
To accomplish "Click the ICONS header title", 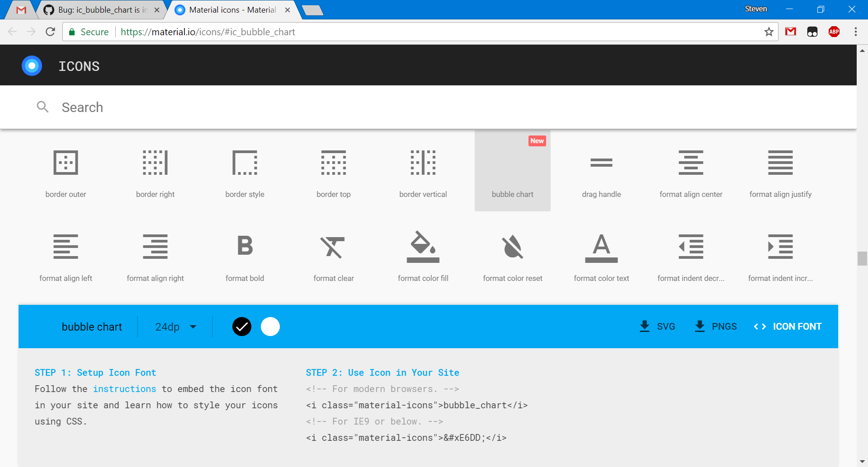I will (79, 66).
